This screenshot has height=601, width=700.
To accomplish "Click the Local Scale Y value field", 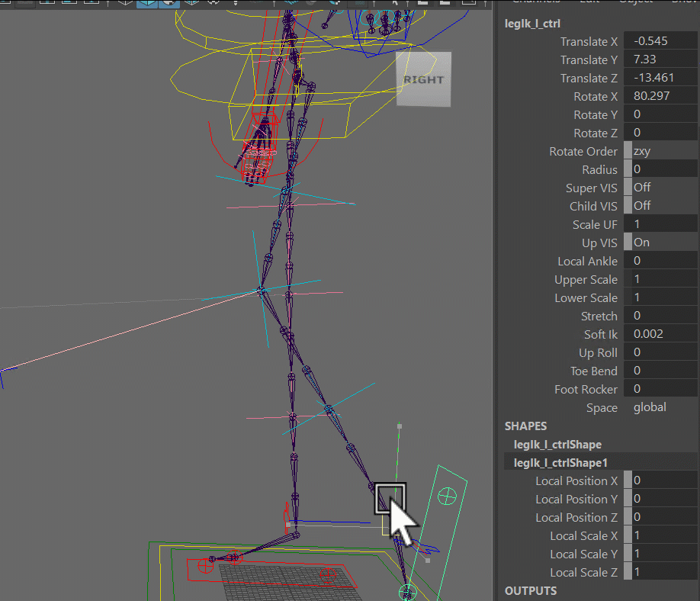I will point(660,554).
